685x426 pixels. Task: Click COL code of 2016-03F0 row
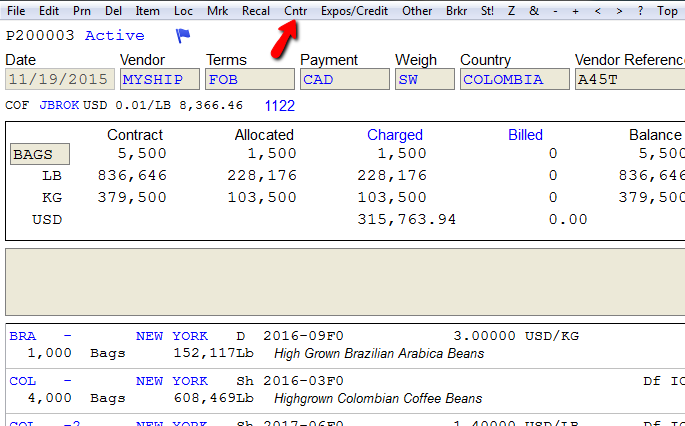tap(23, 381)
